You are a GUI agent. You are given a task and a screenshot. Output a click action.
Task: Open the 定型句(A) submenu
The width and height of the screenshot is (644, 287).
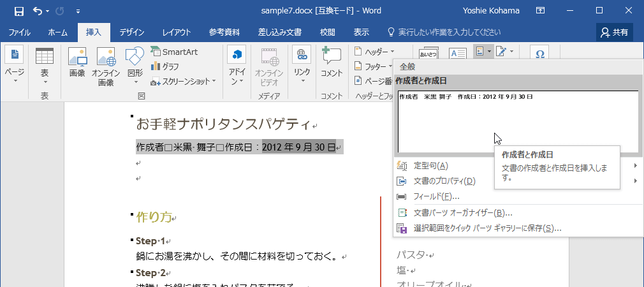click(518, 166)
